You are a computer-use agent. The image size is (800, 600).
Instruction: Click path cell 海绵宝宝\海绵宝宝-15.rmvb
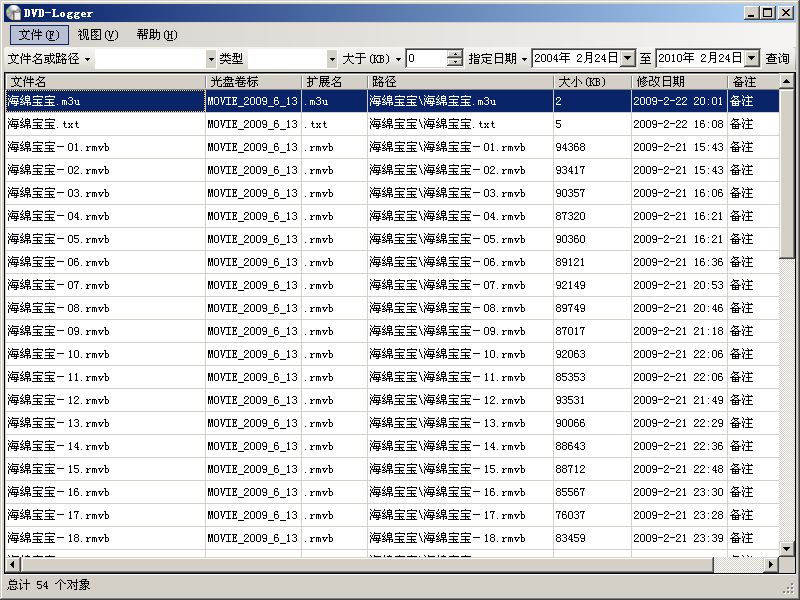pyautogui.click(x=460, y=469)
